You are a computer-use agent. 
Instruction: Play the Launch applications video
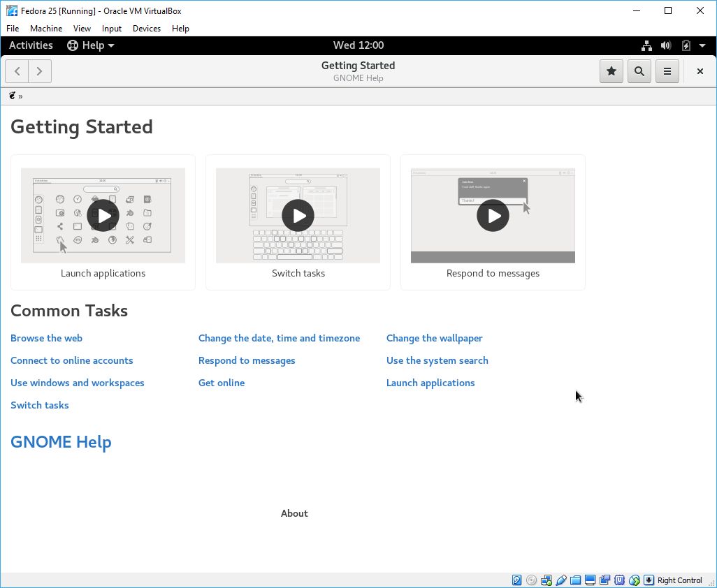coord(103,215)
